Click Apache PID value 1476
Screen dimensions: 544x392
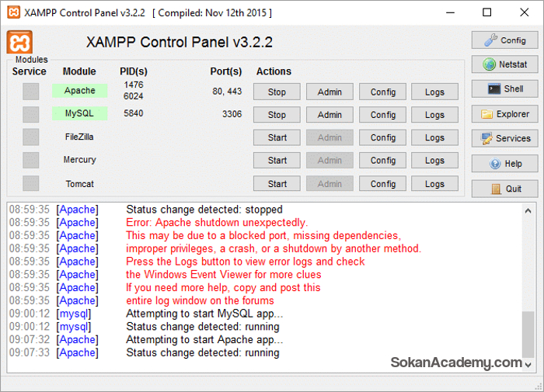[x=134, y=85]
